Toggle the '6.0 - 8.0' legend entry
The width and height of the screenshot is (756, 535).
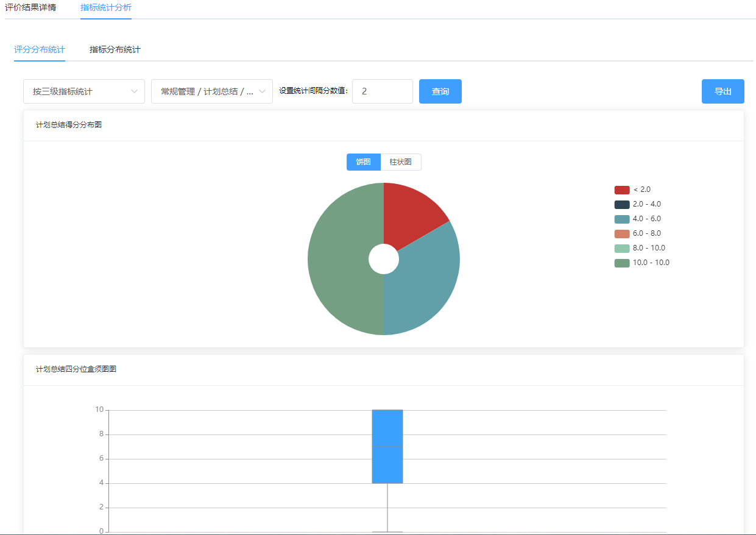click(x=638, y=233)
